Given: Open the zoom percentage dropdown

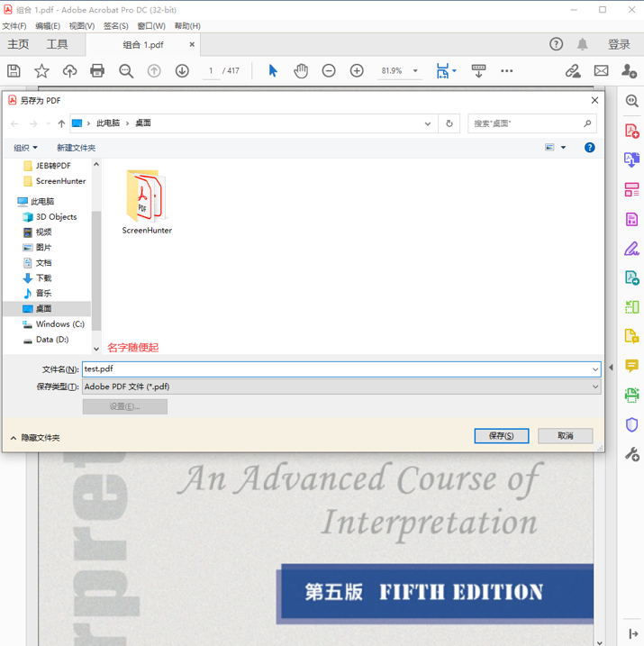Looking at the screenshot, I should (x=415, y=71).
